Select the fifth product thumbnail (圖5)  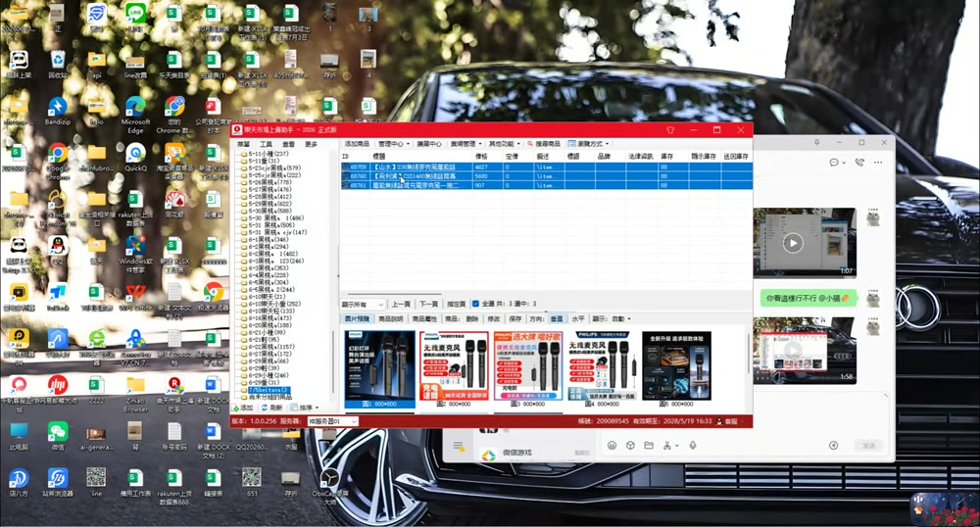[x=676, y=368]
